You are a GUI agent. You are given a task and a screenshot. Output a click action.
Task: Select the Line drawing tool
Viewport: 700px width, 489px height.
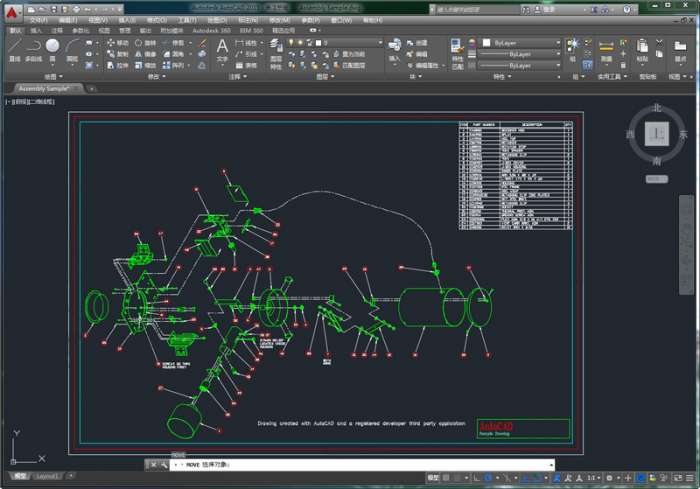[x=15, y=49]
